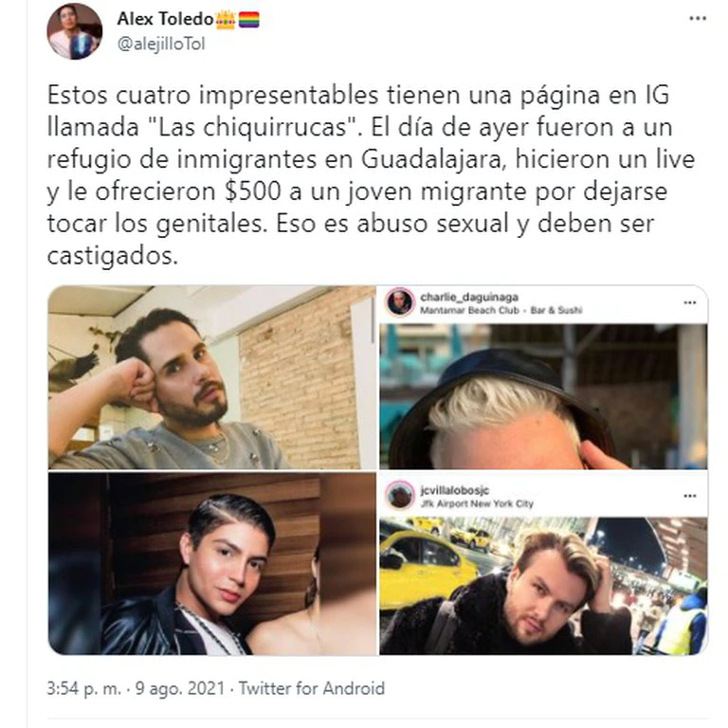This screenshot has width=728, height=728.
Task: Click the rainbow flag emoji beside the name
Action: click(249, 20)
